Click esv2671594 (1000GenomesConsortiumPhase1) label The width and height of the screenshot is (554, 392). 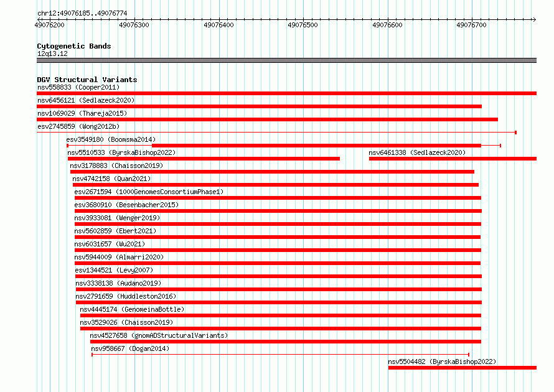click(x=149, y=192)
